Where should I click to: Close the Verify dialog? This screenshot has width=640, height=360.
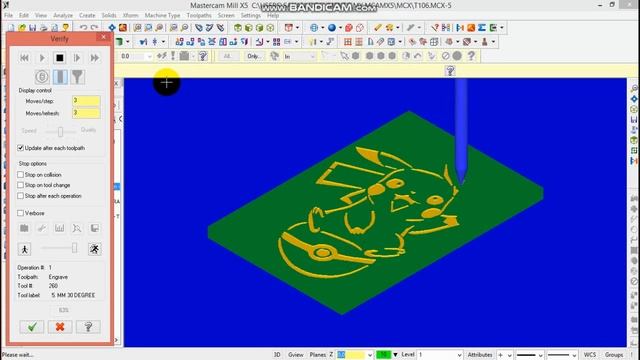click(x=104, y=37)
